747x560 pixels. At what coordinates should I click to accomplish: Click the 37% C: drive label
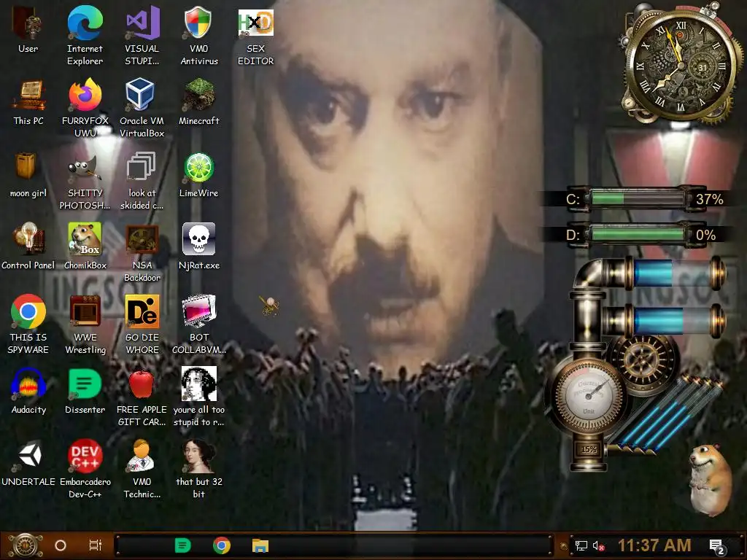pyautogui.click(x=709, y=199)
